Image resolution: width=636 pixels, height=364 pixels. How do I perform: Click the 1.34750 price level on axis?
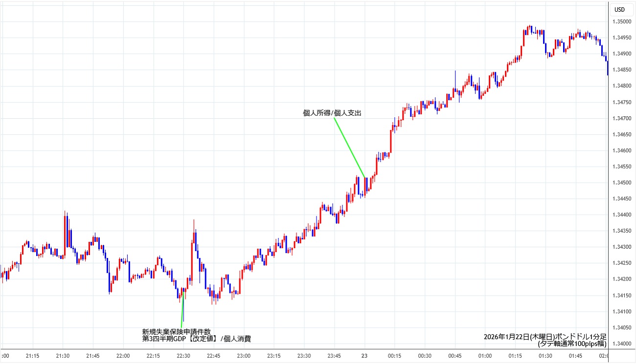pos(621,102)
